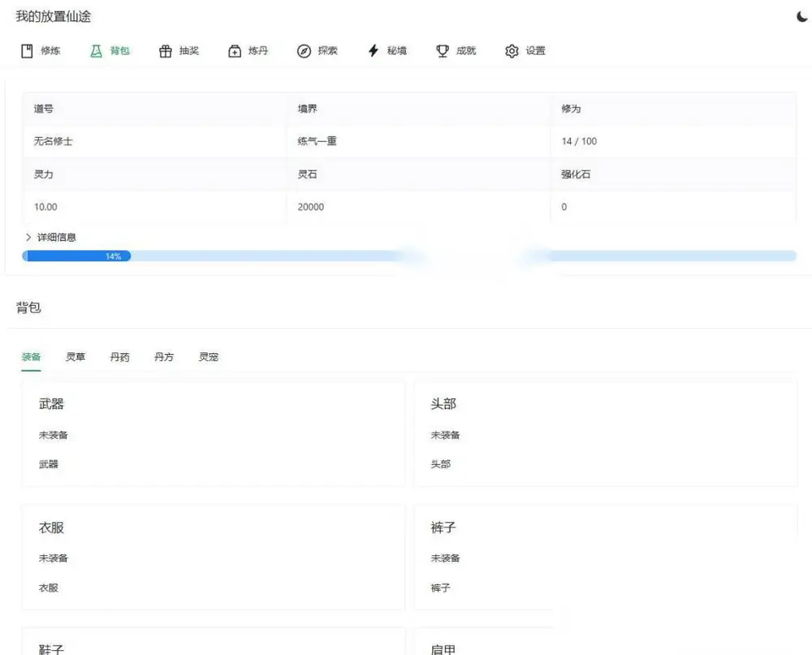Viewport: 812px width, 655px height.
Task: Open the 肩甲 equipment slot card
Action: click(x=606, y=642)
